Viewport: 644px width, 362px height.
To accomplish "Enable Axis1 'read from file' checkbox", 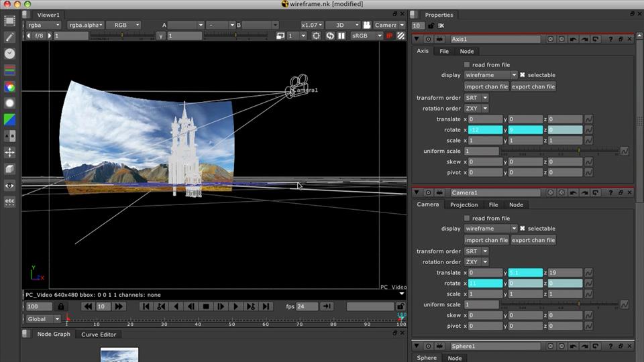I will click(467, 65).
